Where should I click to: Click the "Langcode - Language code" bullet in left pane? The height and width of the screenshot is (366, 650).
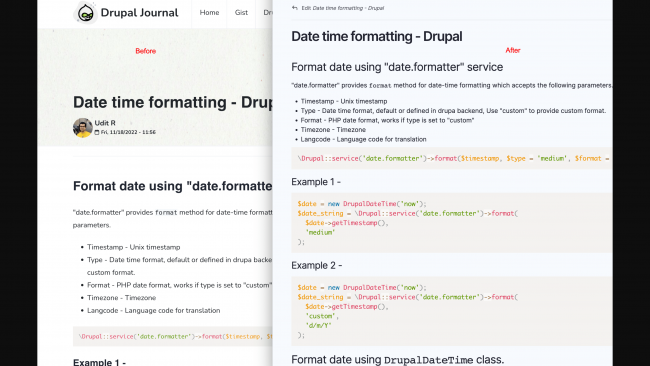(153, 310)
